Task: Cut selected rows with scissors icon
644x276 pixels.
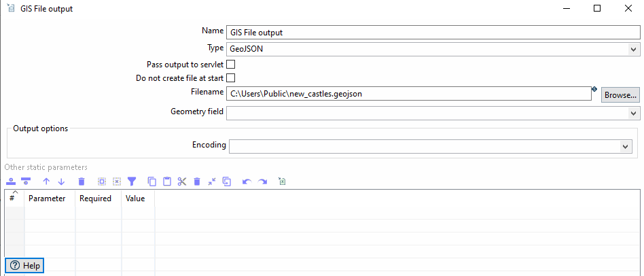Action: tap(182, 181)
